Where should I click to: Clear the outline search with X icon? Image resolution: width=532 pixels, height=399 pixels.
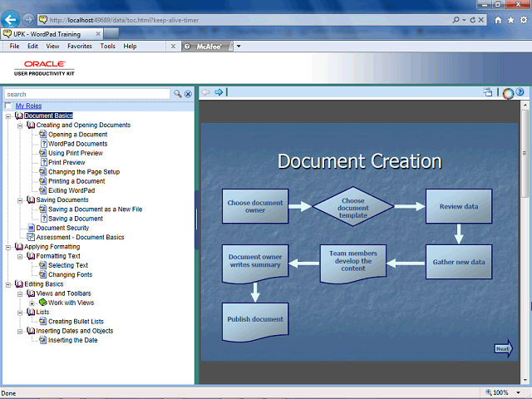point(188,94)
